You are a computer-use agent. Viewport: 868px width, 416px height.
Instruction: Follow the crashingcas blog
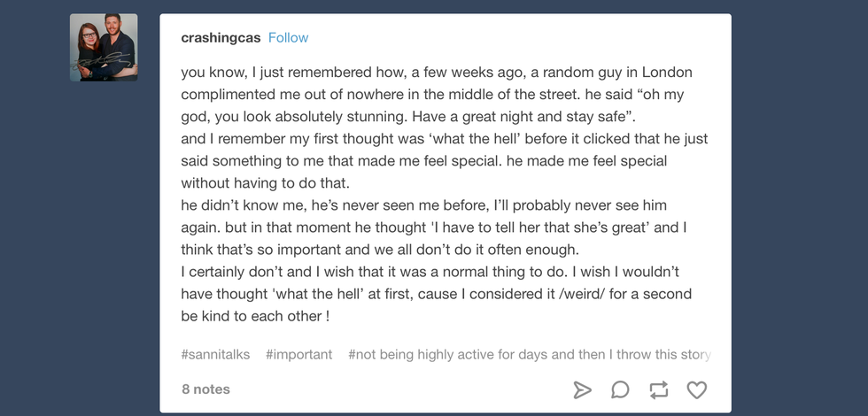[x=288, y=38]
